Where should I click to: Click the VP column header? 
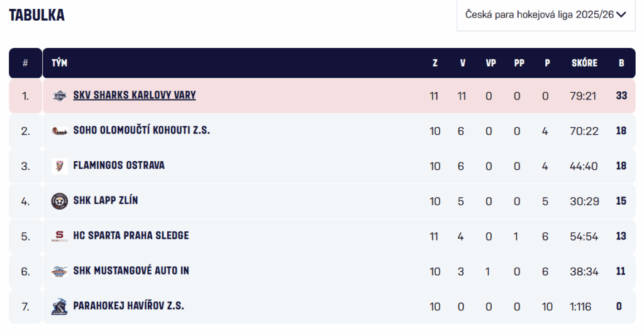point(491,63)
